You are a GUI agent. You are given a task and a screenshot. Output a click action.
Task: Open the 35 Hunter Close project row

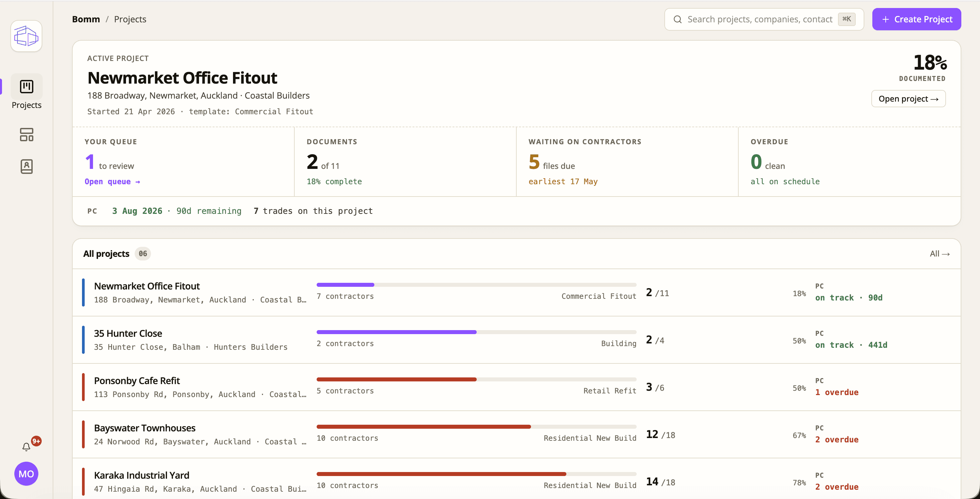pos(516,340)
